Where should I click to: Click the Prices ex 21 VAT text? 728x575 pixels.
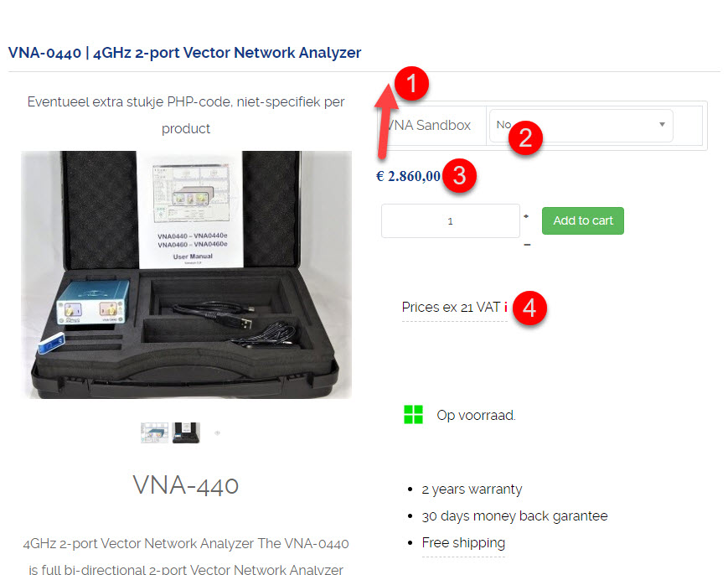[x=451, y=308]
